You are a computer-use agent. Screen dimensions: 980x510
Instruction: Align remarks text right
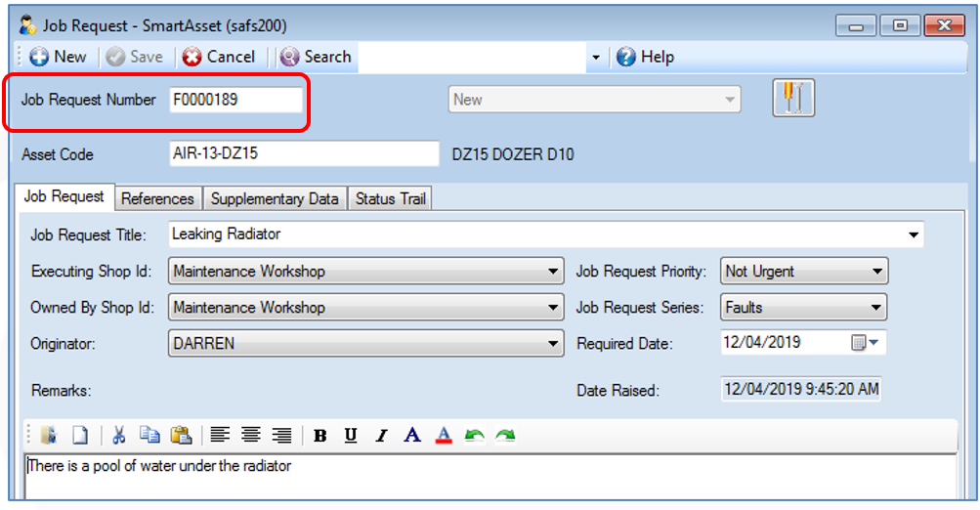[281, 435]
